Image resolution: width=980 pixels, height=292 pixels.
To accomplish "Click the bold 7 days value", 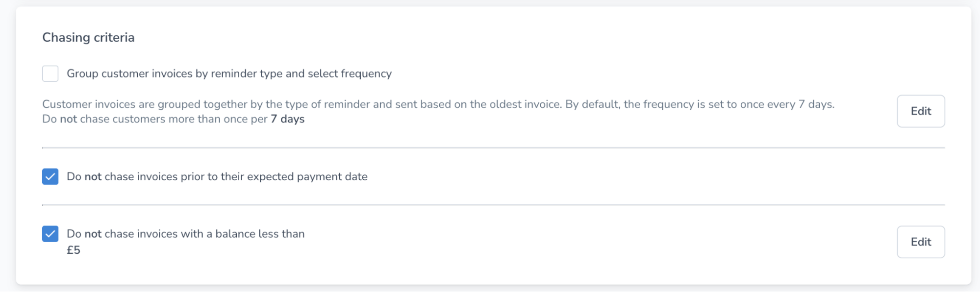I will click(287, 119).
